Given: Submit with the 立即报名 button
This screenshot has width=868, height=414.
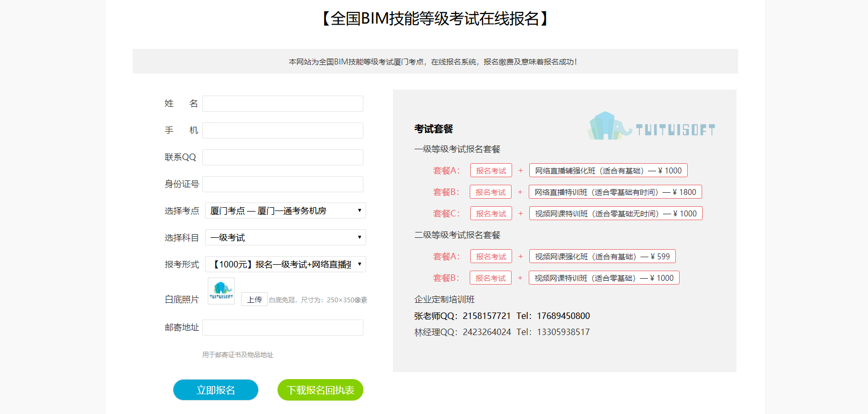Looking at the screenshot, I should (216, 390).
